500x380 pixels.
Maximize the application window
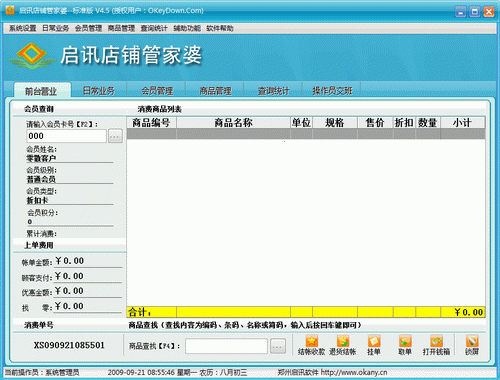[x=475, y=12]
